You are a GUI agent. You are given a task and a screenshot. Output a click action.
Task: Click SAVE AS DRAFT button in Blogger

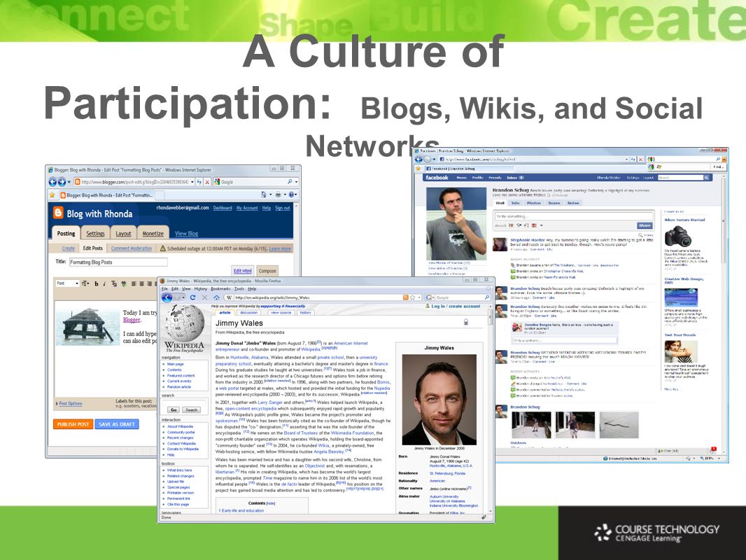coord(117,424)
